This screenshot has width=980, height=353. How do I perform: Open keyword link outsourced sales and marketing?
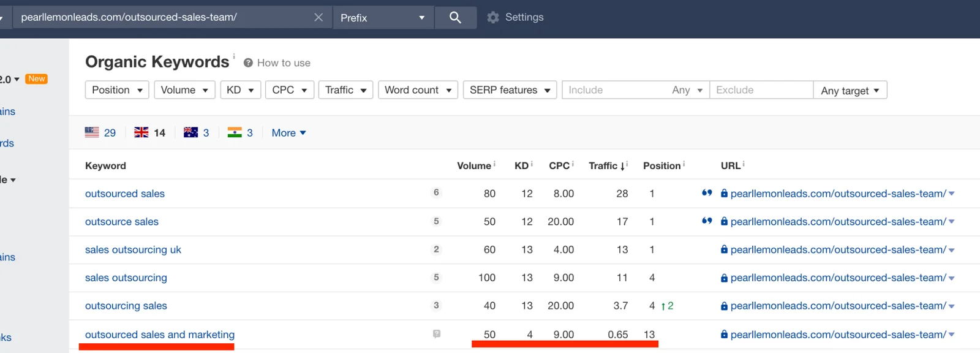pos(160,335)
